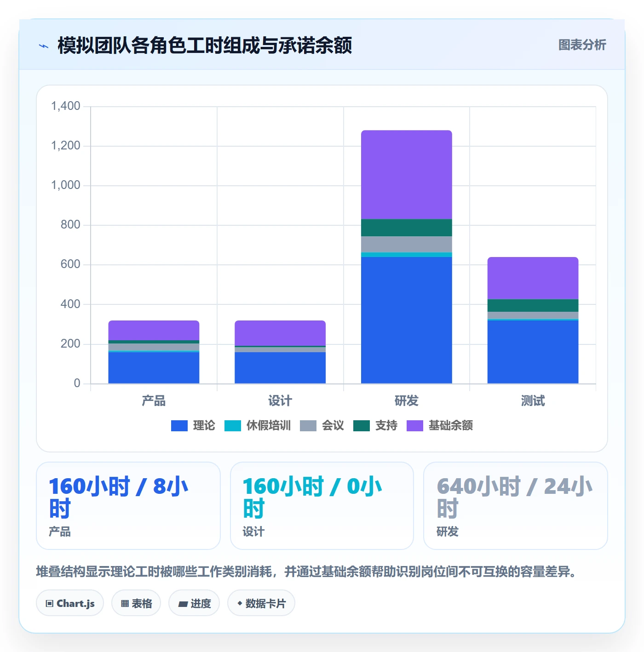
Task: Click the gray 会议 segment of 研发 bar
Action: (407, 244)
